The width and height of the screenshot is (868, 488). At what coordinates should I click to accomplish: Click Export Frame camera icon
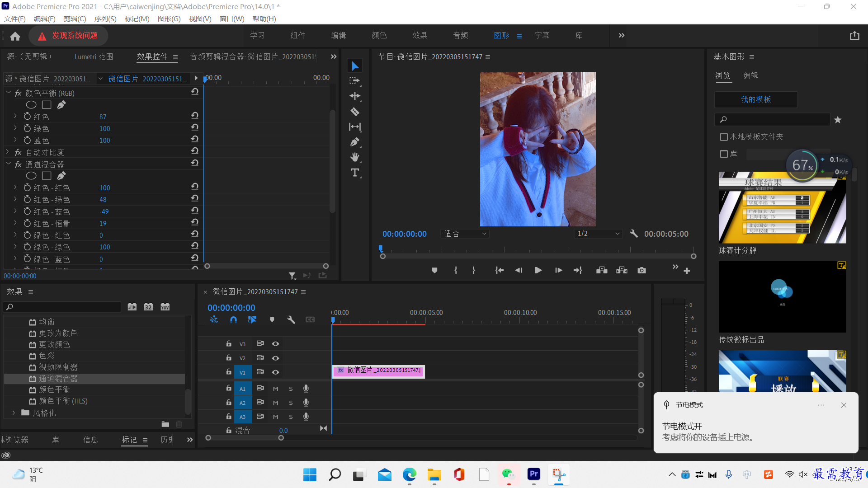(642, 270)
